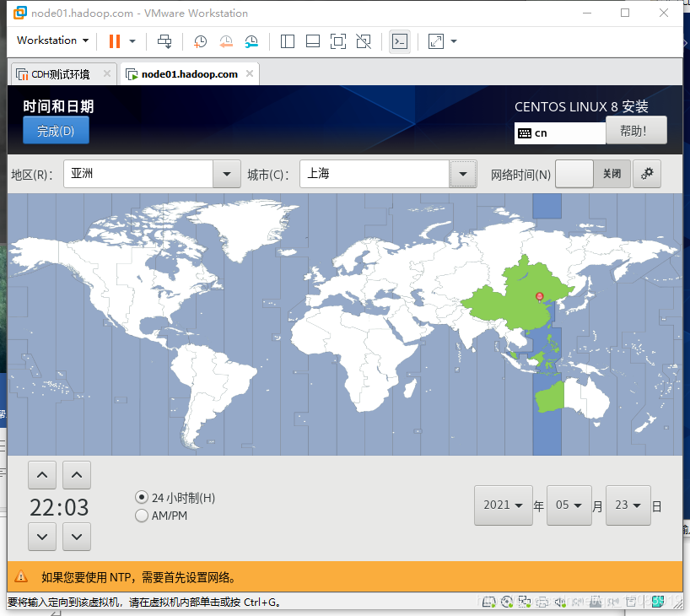Click the printer status bar icon
The height and width of the screenshot is (616, 690).
tap(542, 601)
